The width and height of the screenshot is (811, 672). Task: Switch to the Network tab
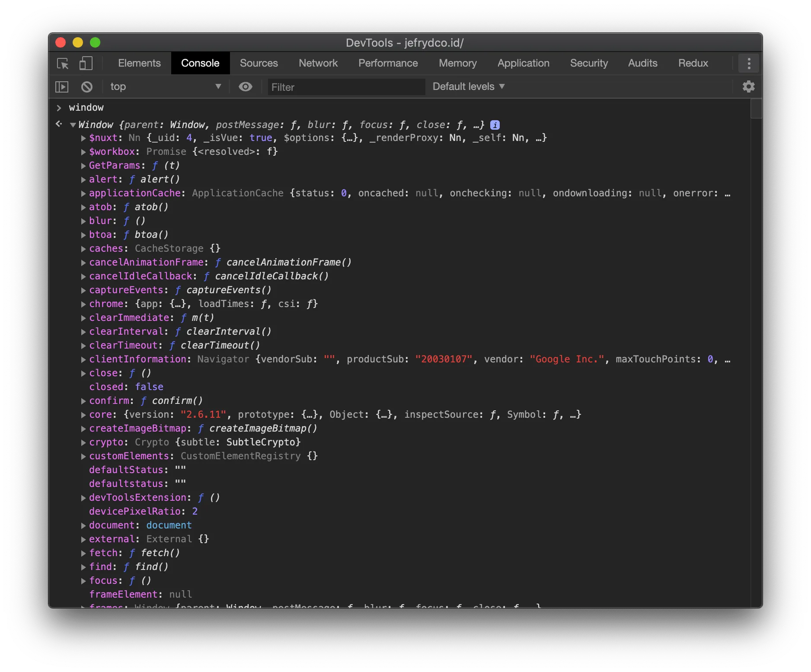318,64
